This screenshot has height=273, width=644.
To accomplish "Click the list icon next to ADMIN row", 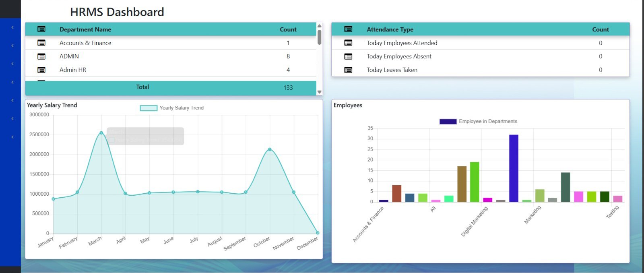I will click(41, 56).
